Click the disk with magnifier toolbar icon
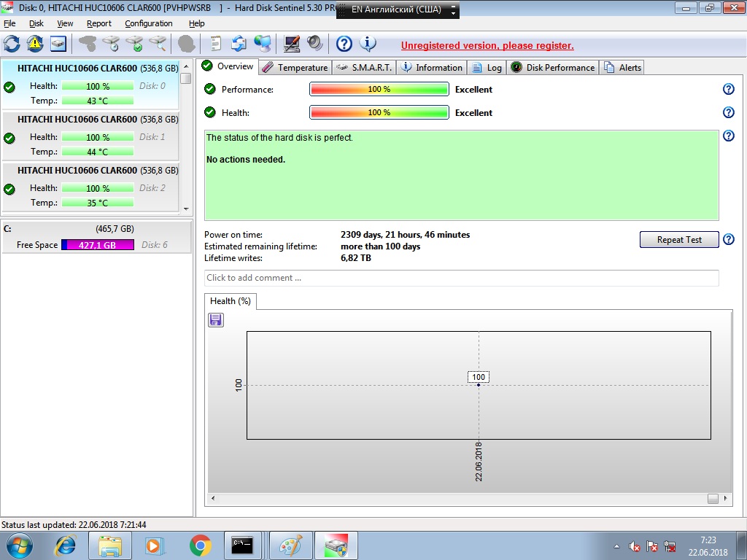 click(158, 44)
